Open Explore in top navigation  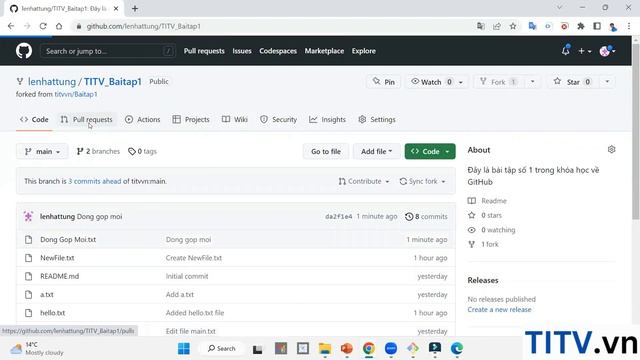[364, 51]
